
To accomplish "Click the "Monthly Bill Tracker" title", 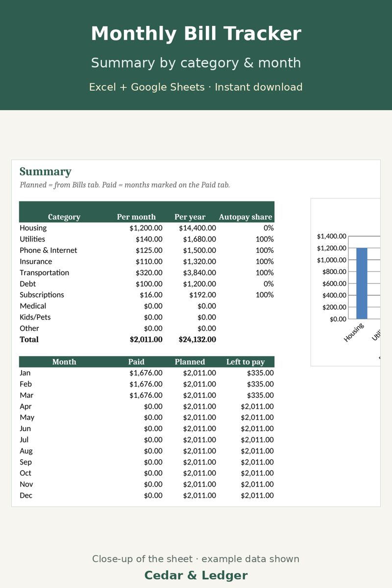I will [196, 34].
